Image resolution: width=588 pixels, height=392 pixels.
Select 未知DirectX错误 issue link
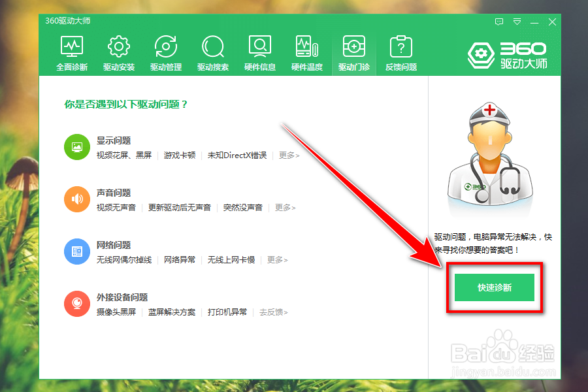click(237, 155)
